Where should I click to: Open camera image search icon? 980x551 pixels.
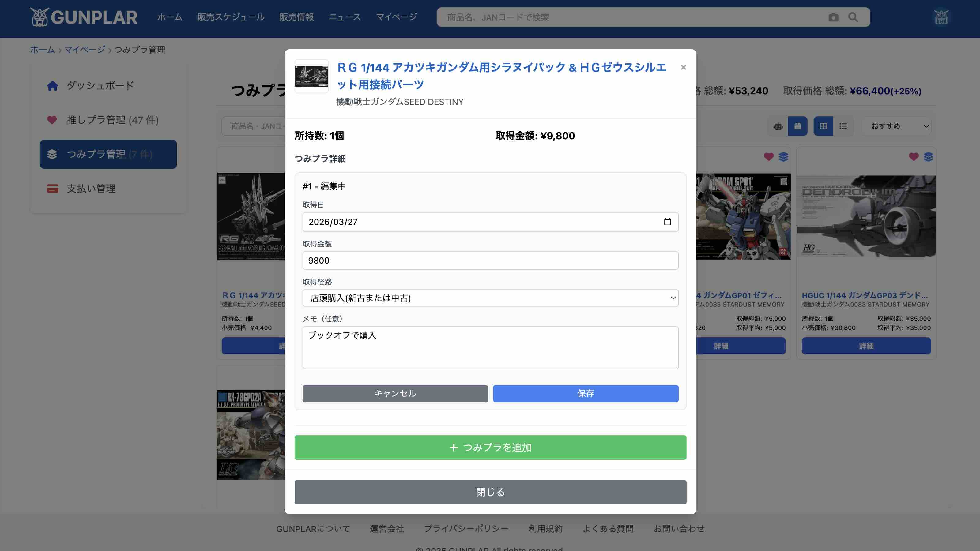833,17
